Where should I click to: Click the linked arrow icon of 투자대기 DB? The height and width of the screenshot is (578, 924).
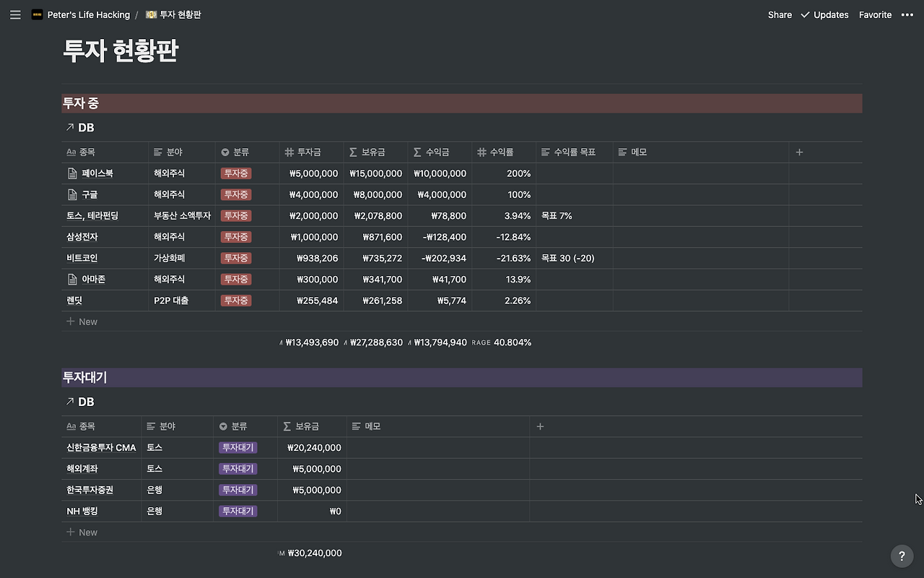tap(70, 401)
